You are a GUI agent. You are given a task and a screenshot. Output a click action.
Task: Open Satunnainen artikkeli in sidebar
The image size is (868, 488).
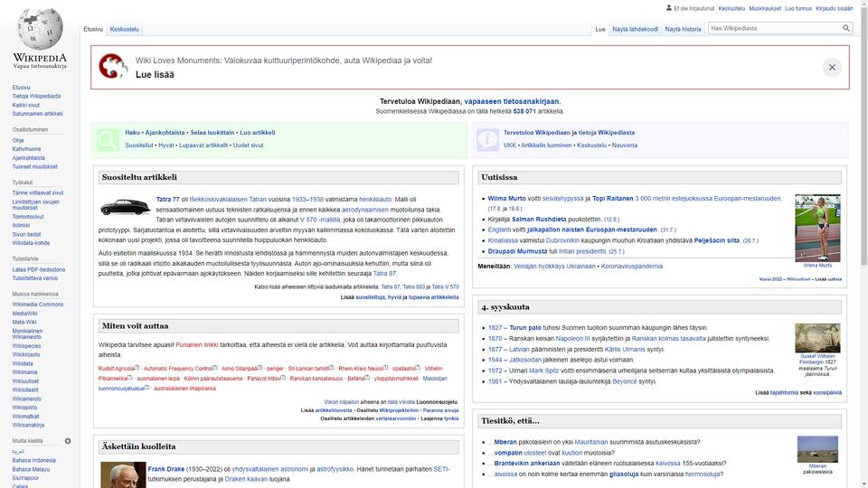tap(38, 114)
